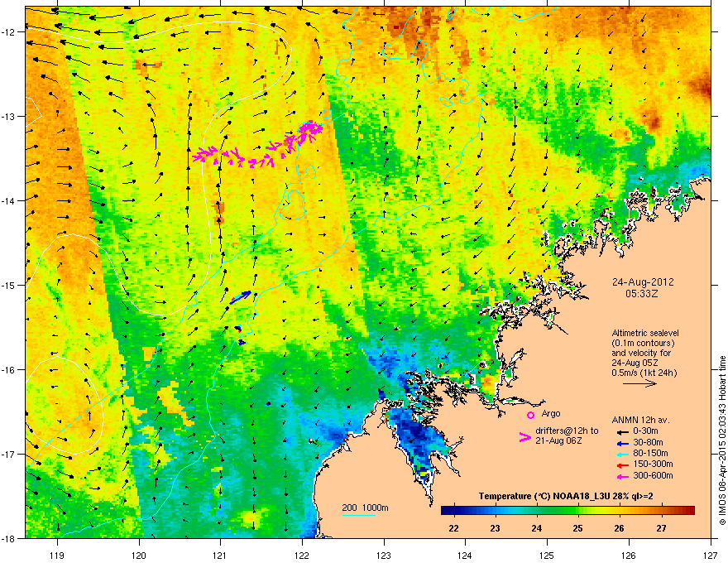Click the -17 latitude axis label
This screenshot has height=563, width=728.
(9, 454)
